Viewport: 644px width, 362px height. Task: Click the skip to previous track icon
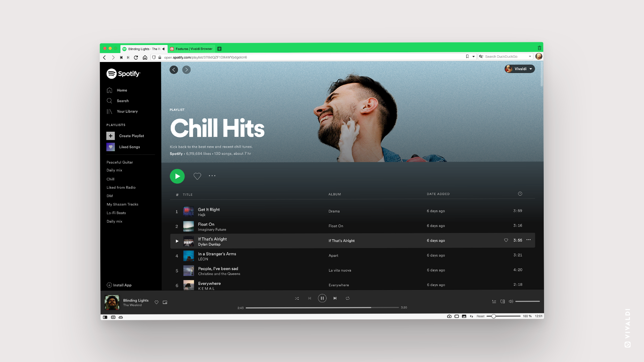pyautogui.click(x=310, y=298)
